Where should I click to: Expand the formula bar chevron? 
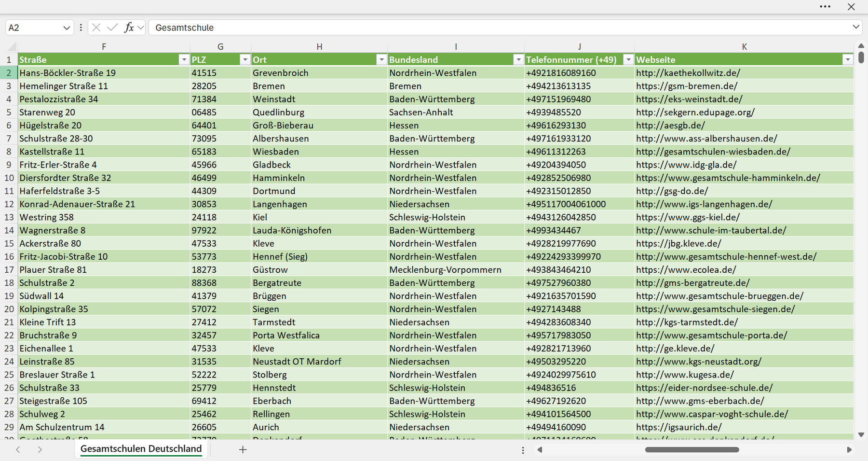856,27
